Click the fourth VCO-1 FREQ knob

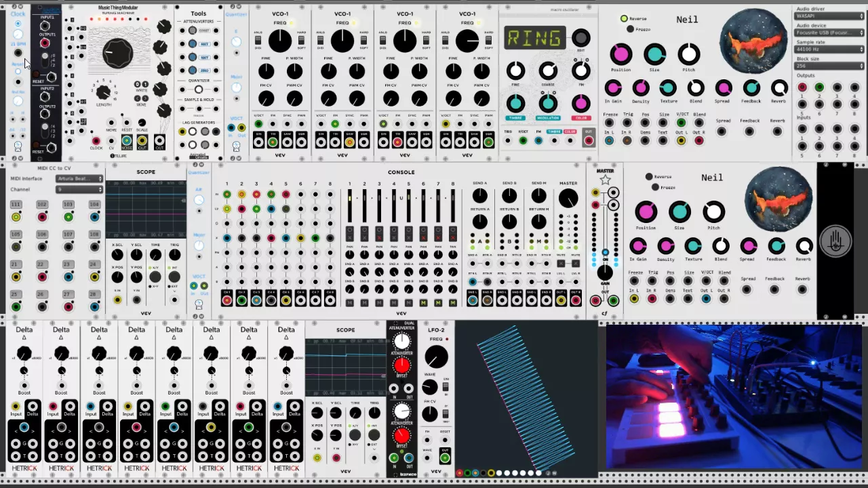point(467,41)
